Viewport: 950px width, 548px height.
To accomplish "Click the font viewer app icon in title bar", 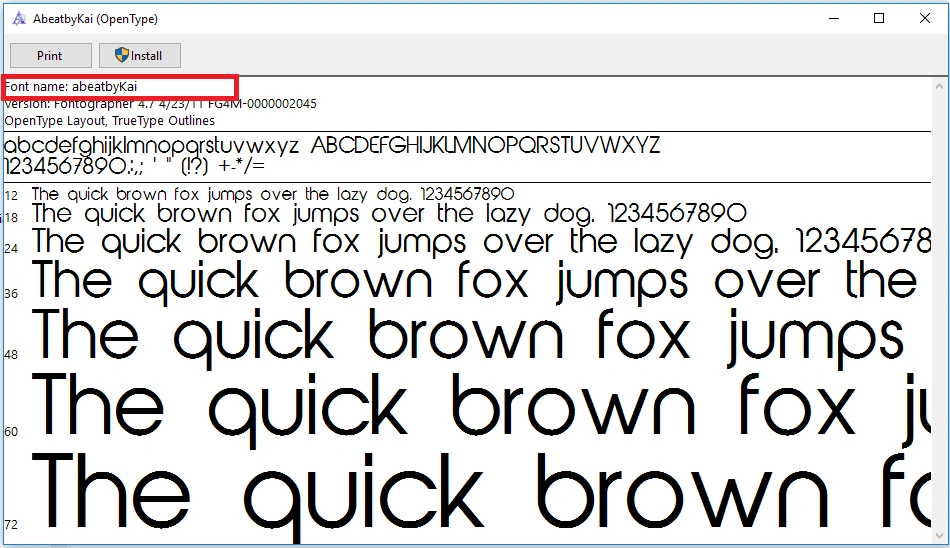I will 19,19.
